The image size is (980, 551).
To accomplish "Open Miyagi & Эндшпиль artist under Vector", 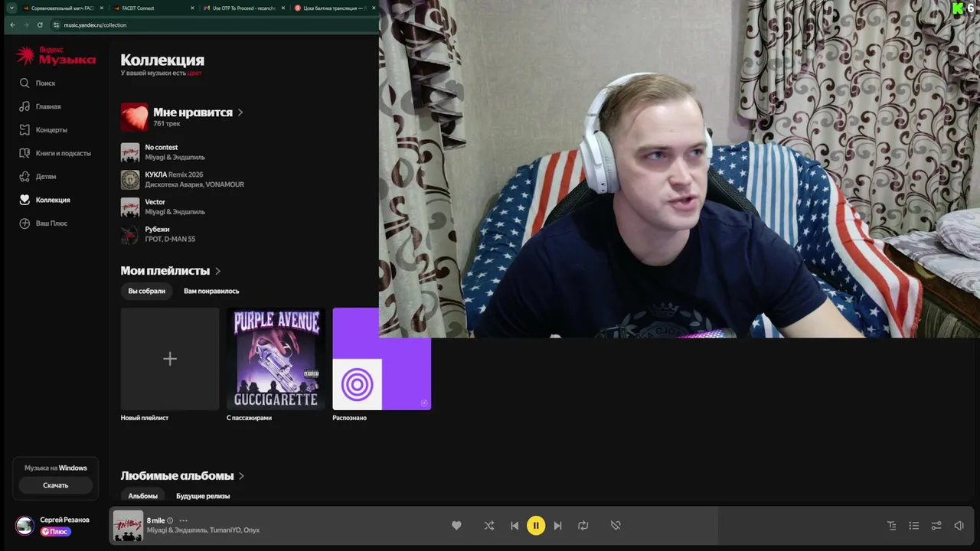I will (175, 212).
